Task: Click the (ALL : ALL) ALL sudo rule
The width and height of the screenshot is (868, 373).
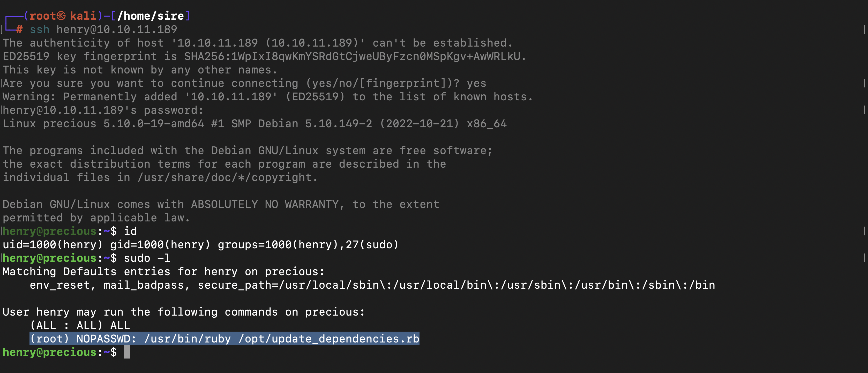Action: point(80,325)
